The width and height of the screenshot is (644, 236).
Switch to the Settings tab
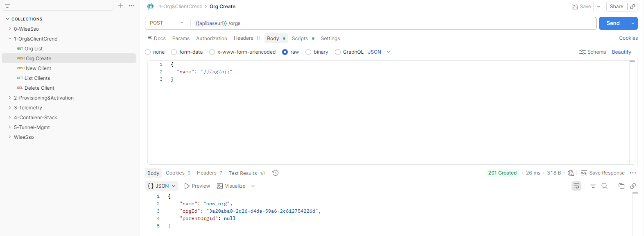pyautogui.click(x=330, y=39)
